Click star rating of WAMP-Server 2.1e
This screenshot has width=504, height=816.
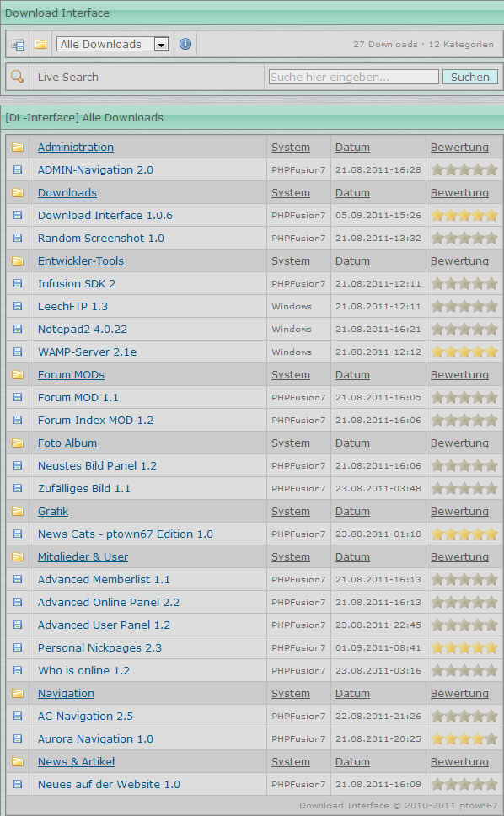click(x=464, y=352)
